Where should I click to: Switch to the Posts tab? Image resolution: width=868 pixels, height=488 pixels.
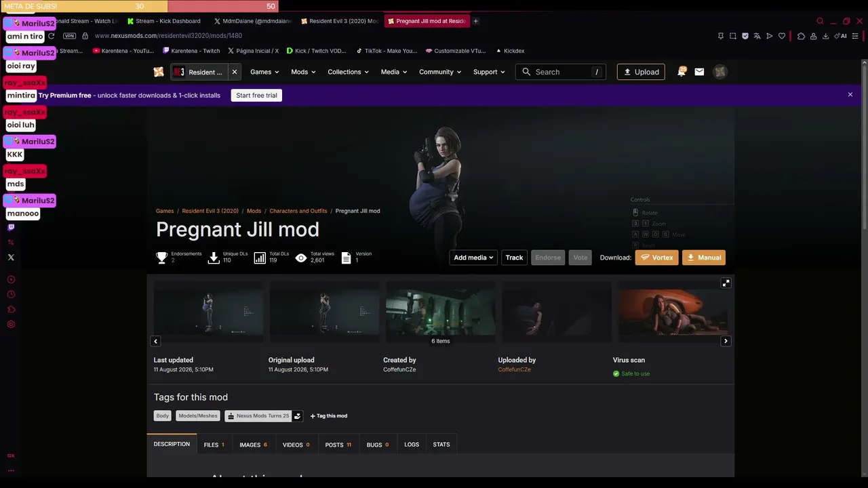338,445
